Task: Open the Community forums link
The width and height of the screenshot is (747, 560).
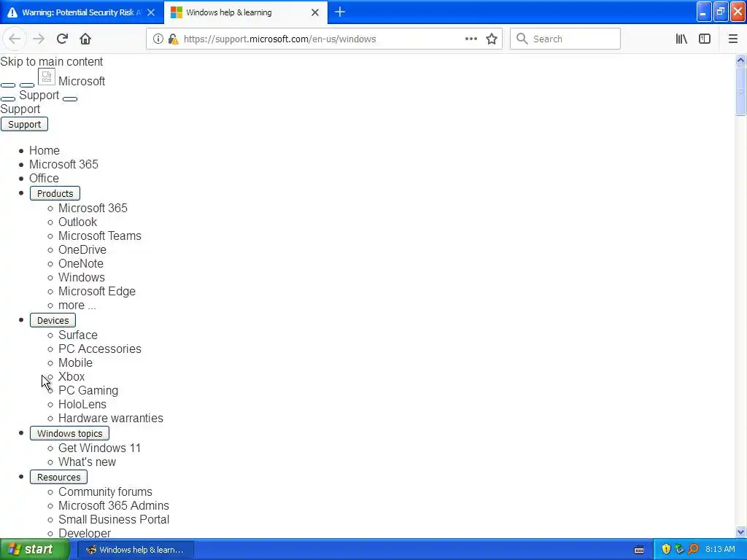Action: 105,491
